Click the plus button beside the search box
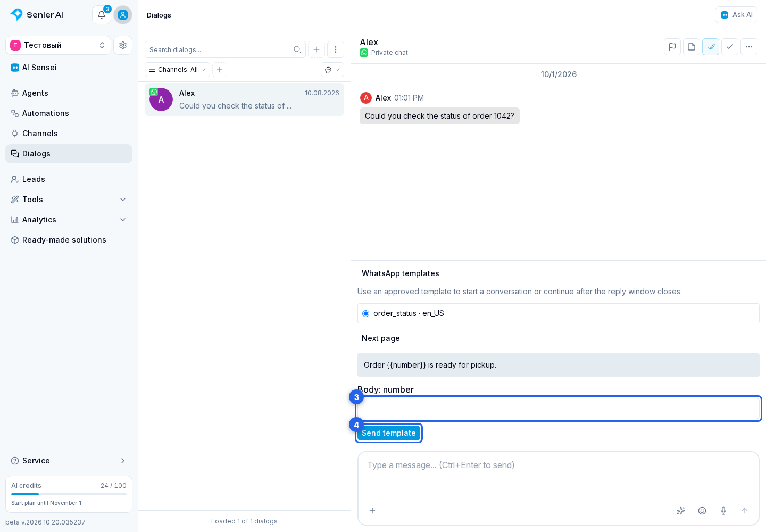This screenshot has height=532, width=766. tap(317, 49)
